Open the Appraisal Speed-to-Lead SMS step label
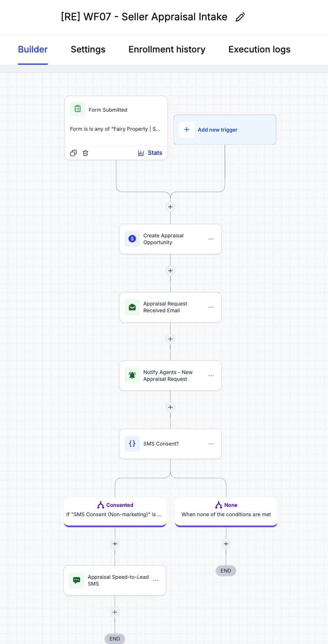 coord(118,580)
